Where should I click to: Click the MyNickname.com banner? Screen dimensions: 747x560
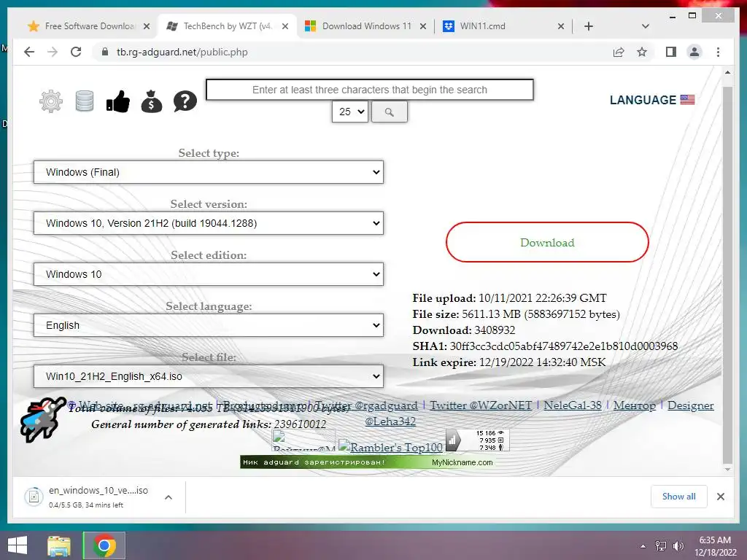pyautogui.click(x=367, y=462)
